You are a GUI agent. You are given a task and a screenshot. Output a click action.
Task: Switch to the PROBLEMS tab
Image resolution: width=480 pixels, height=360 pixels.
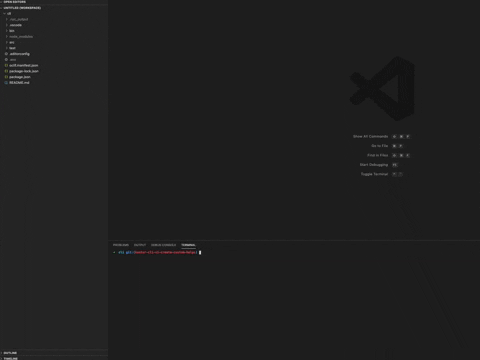click(121, 245)
